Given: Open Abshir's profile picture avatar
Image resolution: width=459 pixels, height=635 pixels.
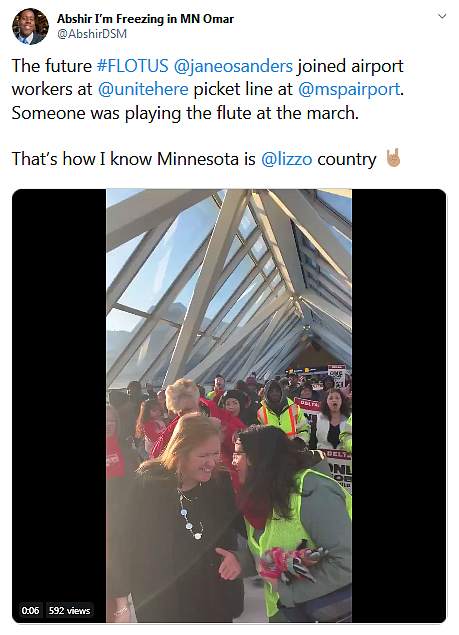Looking at the screenshot, I should [x=30, y=26].
